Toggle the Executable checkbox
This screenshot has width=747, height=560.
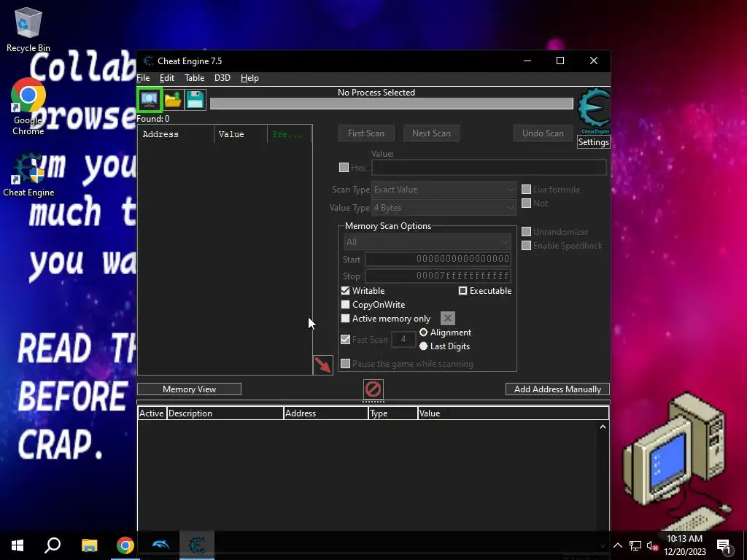coord(462,290)
